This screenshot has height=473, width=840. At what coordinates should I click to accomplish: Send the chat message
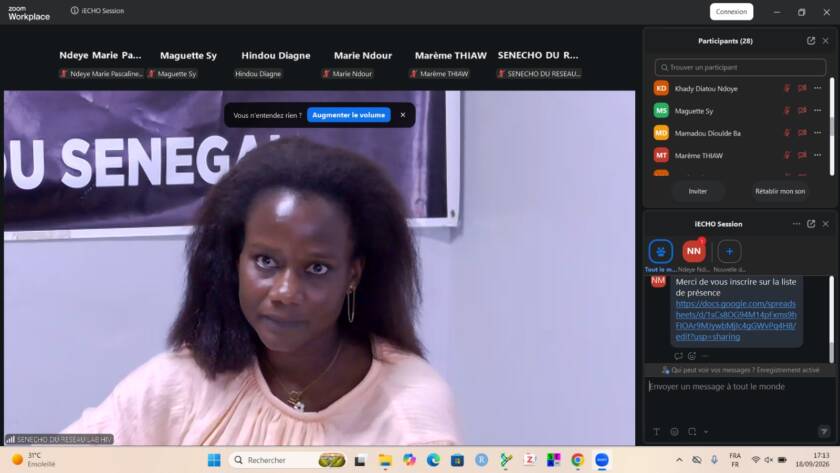pyautogui.click(x=824, y=431)
